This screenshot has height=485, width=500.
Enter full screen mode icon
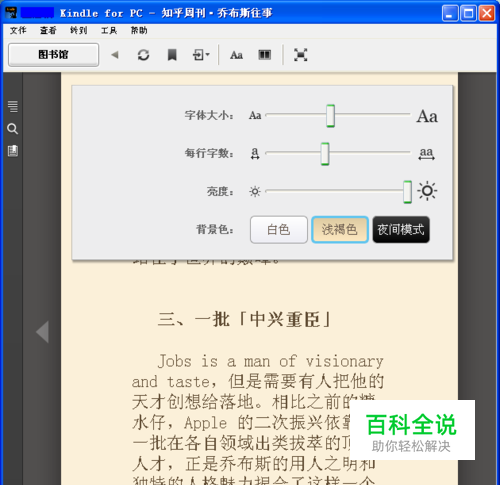click(300, 55)
